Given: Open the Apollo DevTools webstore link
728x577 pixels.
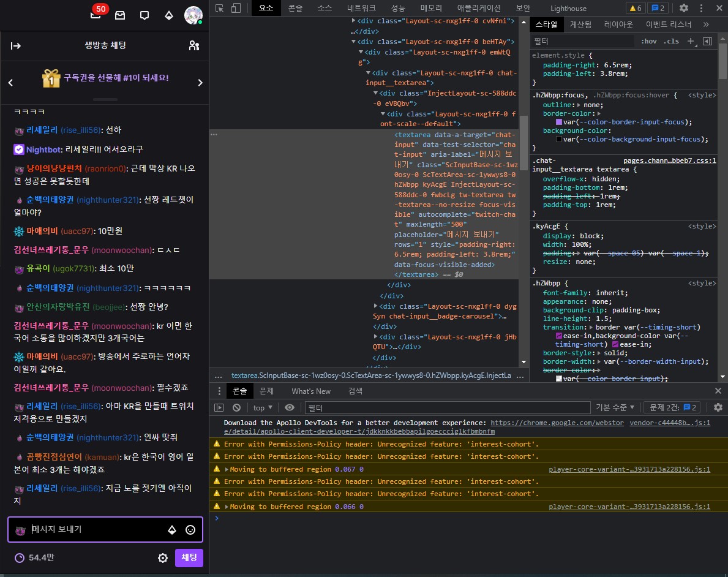Looking at the screenshot, I should pos(557,422).
